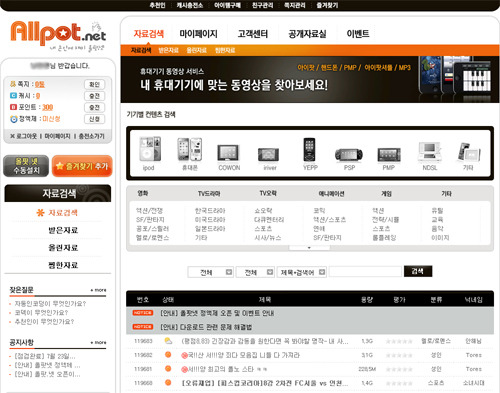Choose the COWON player icon
500x393 pixels.
click(x=228, y=153)
